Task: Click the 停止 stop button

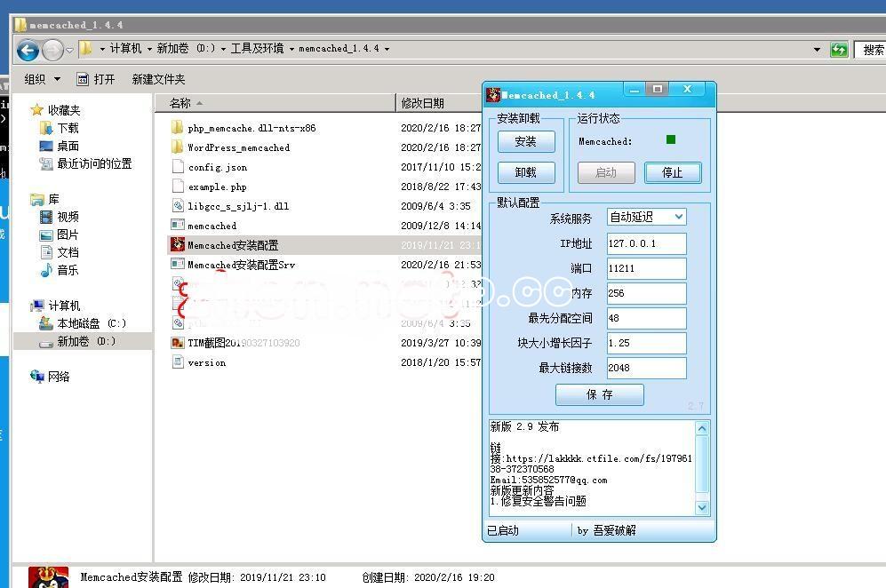Action: tap(673, 172)
